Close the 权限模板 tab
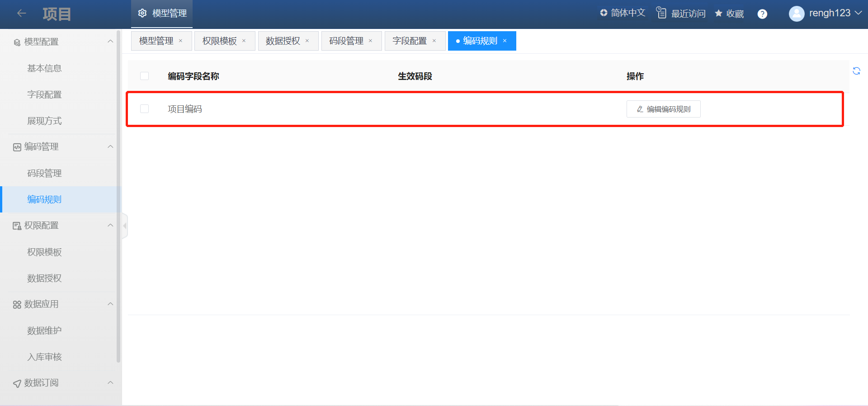Image resolution: width=868 pixels, height=406 pixels. [x=244, y=41]
